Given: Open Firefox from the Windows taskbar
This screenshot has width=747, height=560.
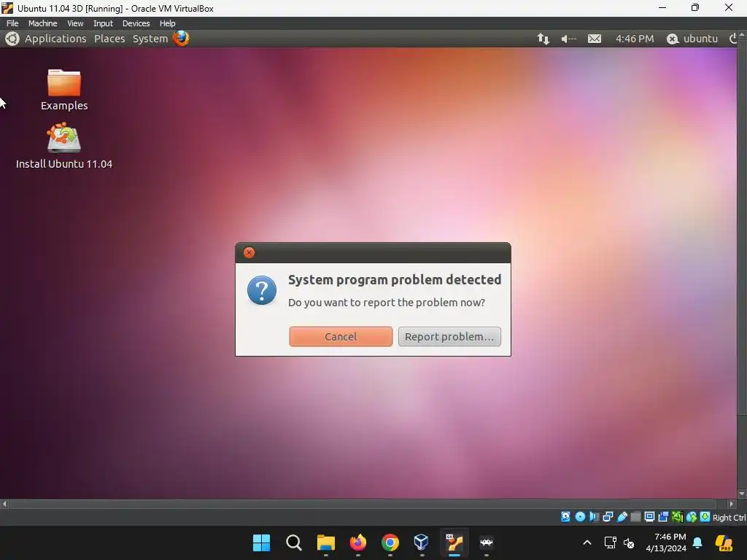Looking at the screenshot, I should coord(357,542).
